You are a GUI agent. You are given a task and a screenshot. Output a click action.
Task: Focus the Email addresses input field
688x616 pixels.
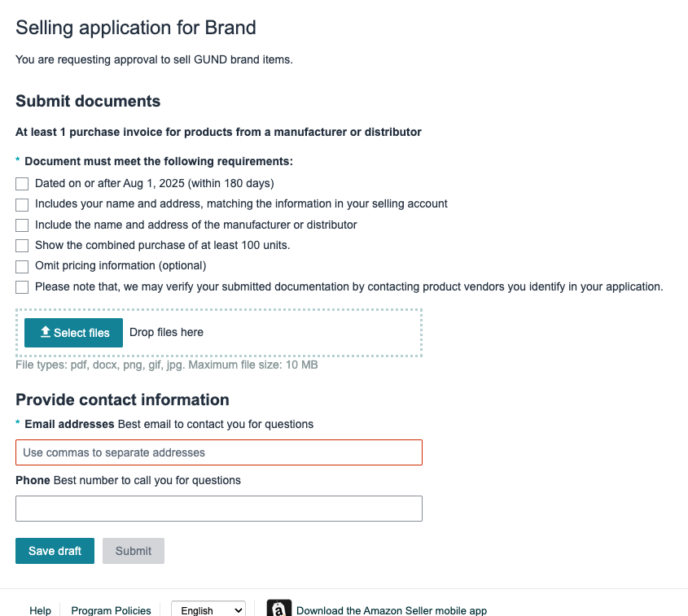pos(219,452)
